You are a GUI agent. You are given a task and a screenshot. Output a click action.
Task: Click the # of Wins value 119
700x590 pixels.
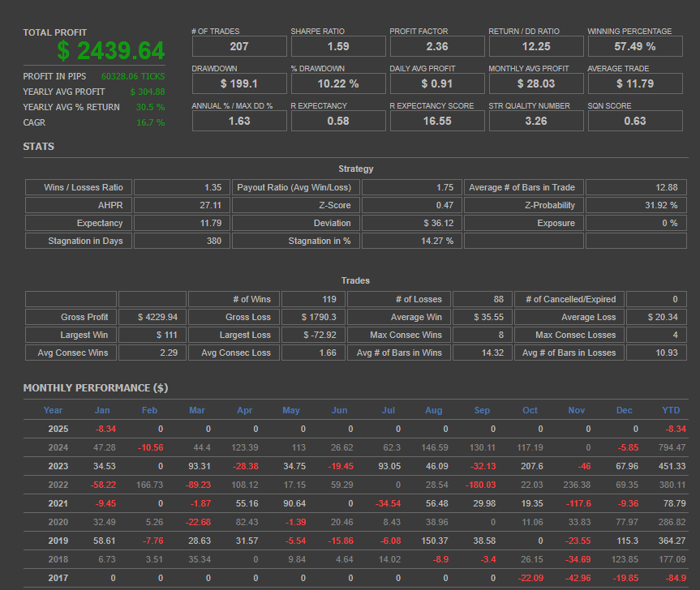(329, 299)
